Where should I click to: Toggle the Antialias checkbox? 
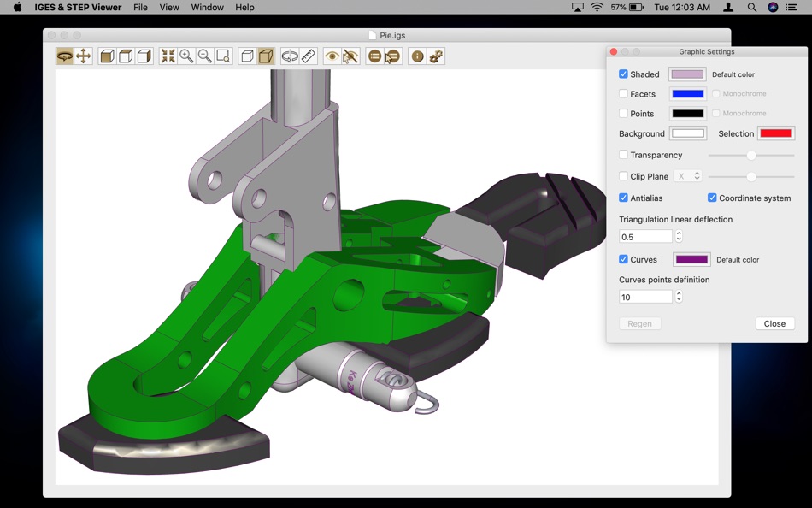623,198
